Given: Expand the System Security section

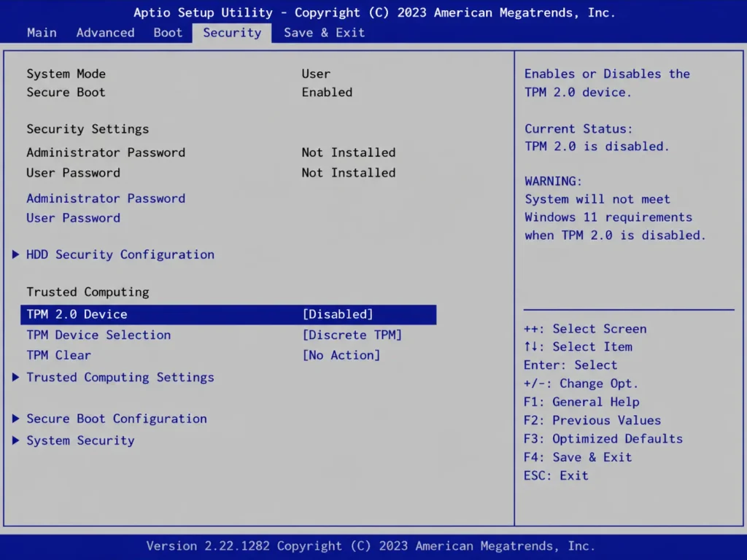Looking at the screenshot, I should tap(80, 440).
